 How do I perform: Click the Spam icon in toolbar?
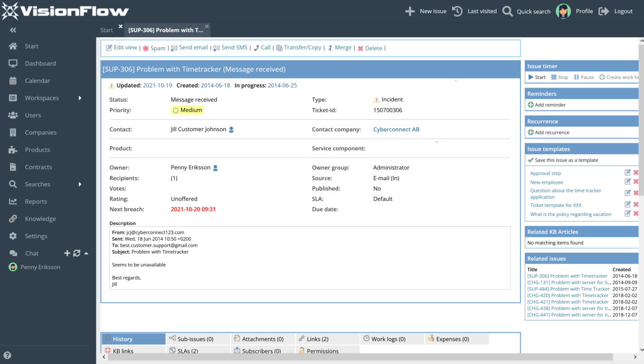(x=145, y=48)
